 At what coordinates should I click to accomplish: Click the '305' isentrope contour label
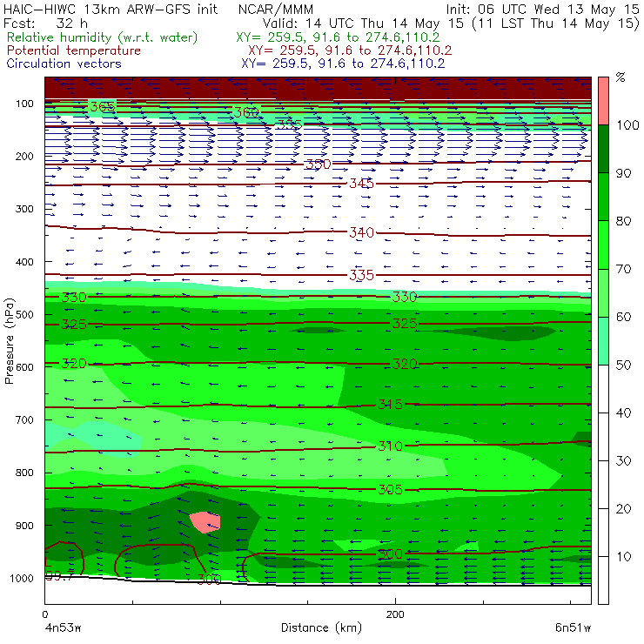tap(390, 490)
